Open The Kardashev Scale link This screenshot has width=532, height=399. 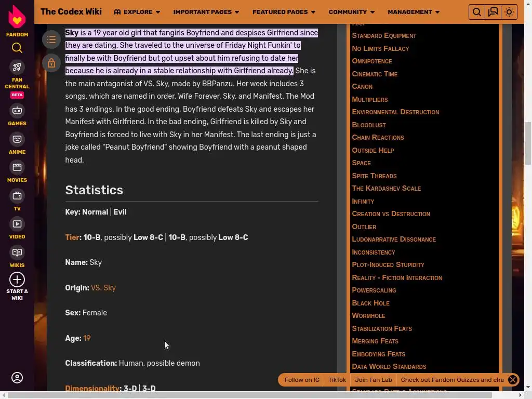[x=387, y=188]
